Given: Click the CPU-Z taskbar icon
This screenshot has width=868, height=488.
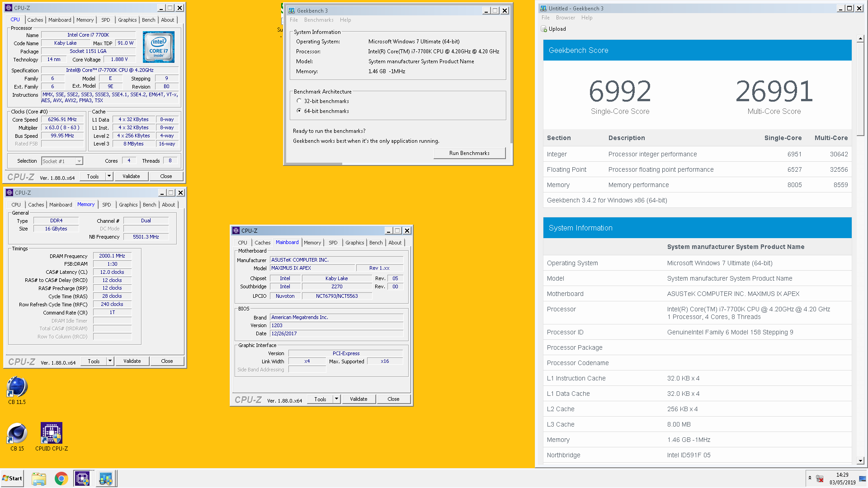Looking at the screenshot, I should point(83,479).
